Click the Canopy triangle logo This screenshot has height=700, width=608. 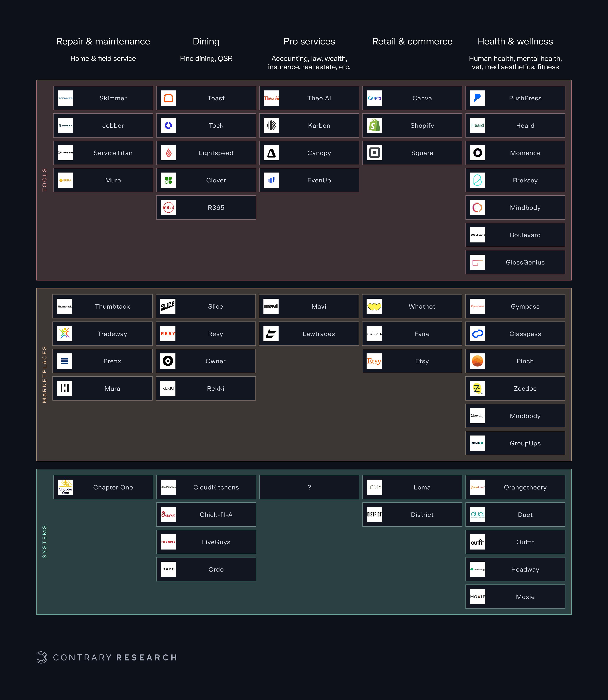[272, 153]
